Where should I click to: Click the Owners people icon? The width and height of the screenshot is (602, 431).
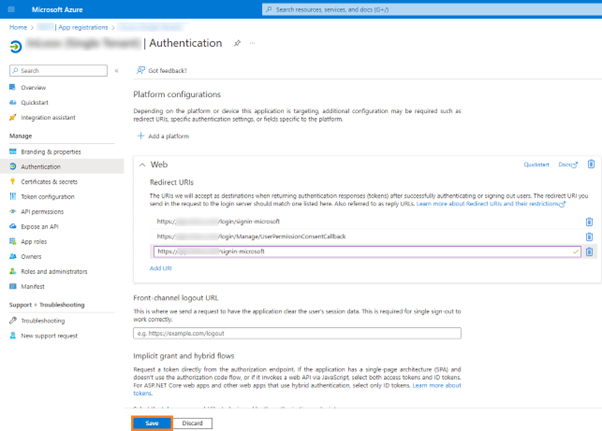[13, 256]
